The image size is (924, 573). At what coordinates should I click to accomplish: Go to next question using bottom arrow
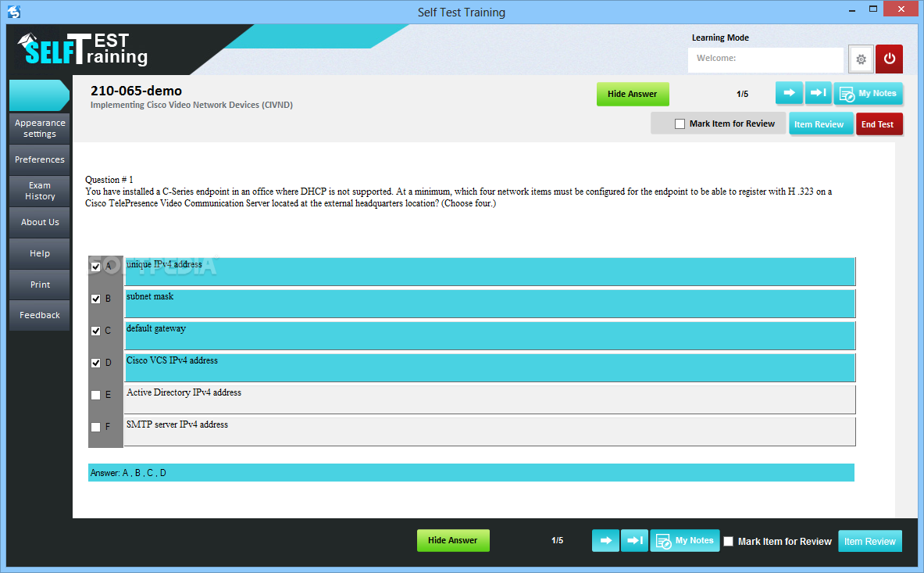pos(605,540)
